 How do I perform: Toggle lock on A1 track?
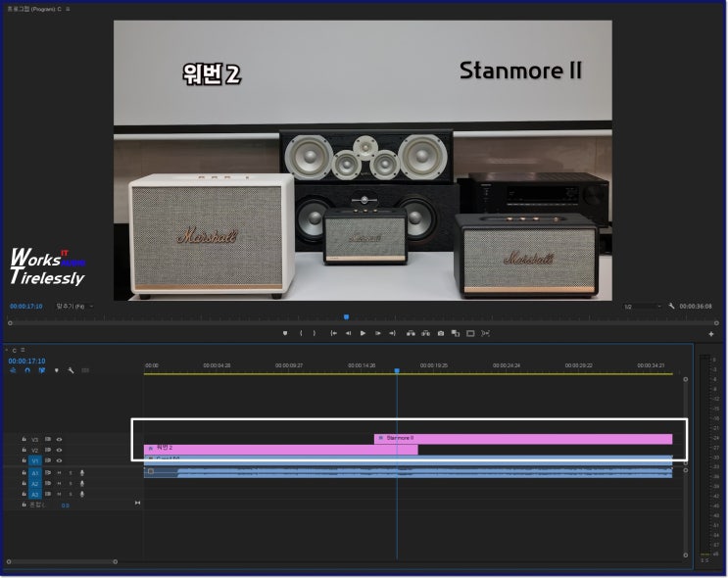point(24,472)
